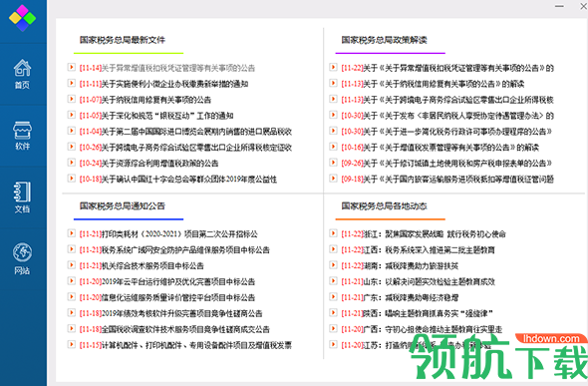
Task: Open [10-30]关于进一步简化税务行政许可事项解读
Action: coord(446,132)
